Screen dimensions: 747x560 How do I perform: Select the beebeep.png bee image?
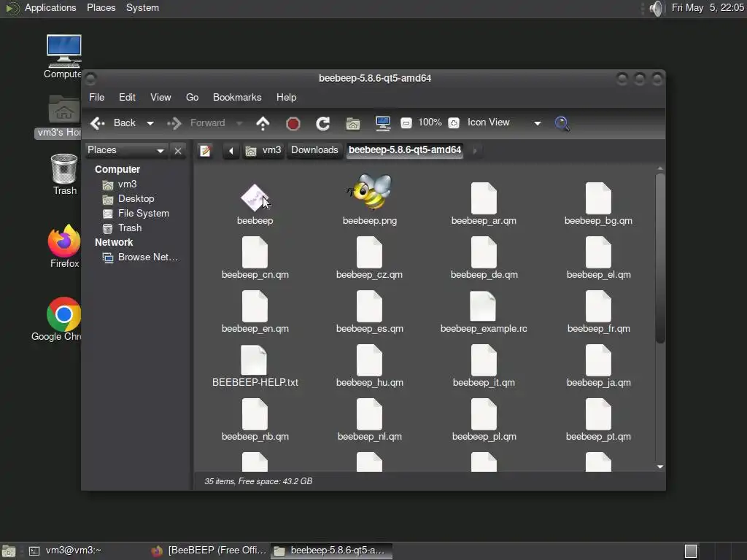point(370,200)
